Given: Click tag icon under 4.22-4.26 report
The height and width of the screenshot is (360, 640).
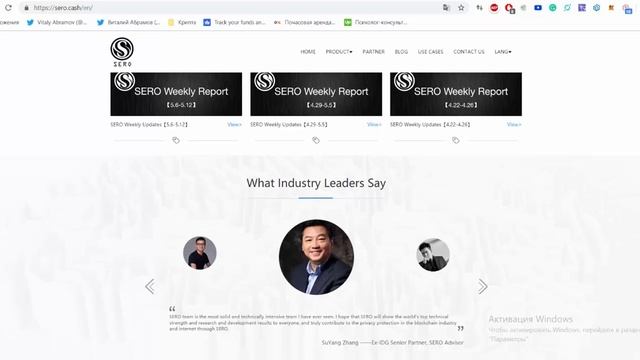Looking at the screenshot, I should [x=456, y=140].
